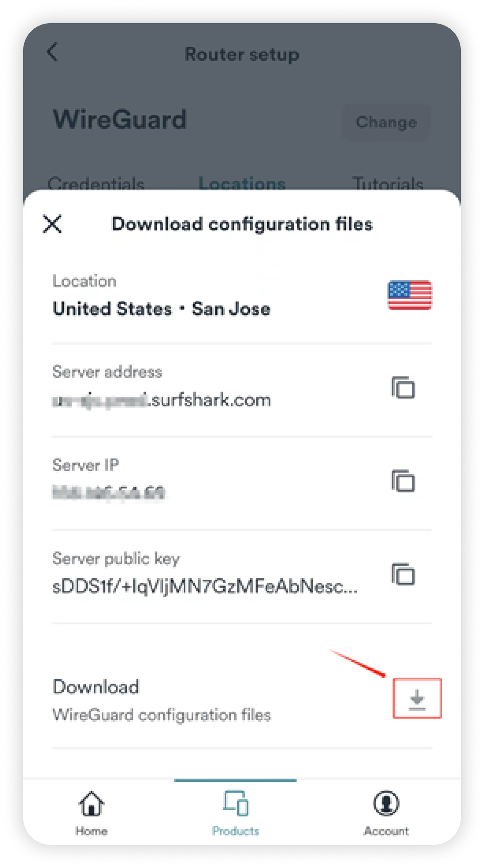This screenshot has width=484, height=868.
Task: Tap the Download label text
Action: click(x=96, y=686)
